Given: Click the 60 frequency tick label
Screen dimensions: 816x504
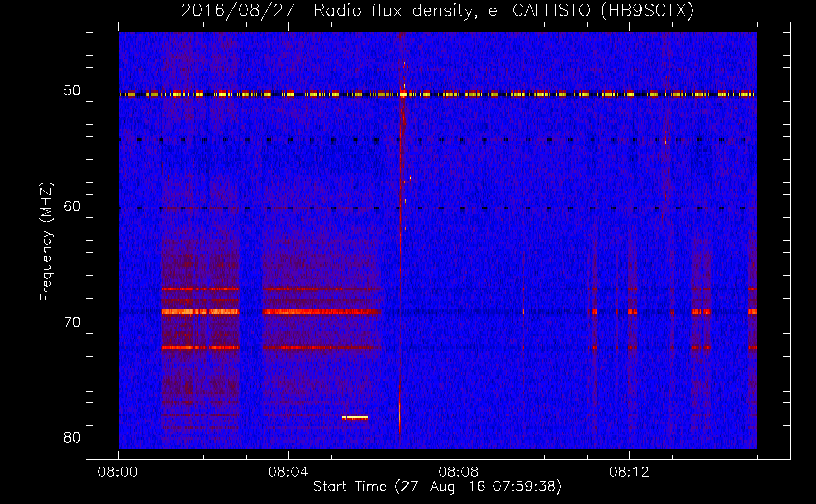Looking at the screenshot, I should (72, 206).
